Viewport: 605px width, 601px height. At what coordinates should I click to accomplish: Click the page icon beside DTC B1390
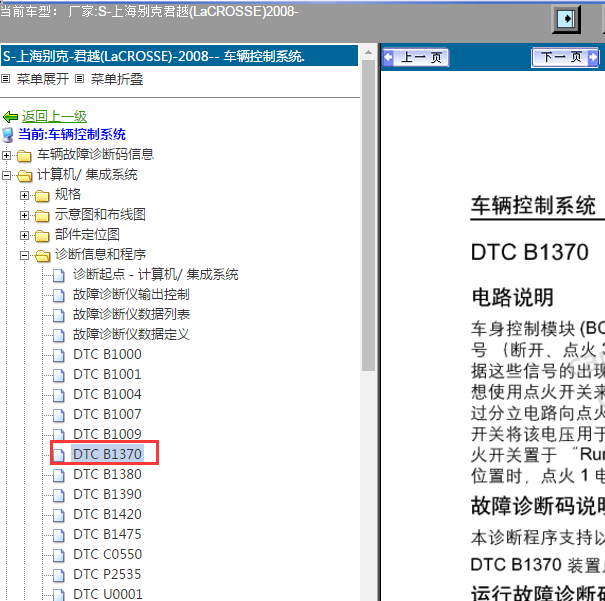(x=59, y=496)
